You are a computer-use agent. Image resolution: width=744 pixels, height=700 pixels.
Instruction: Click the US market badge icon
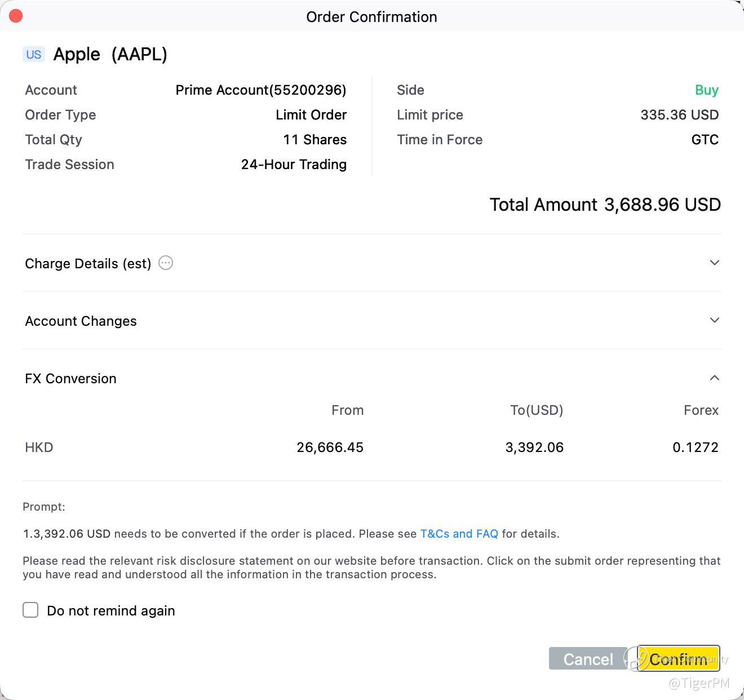(x=34, y=55)
